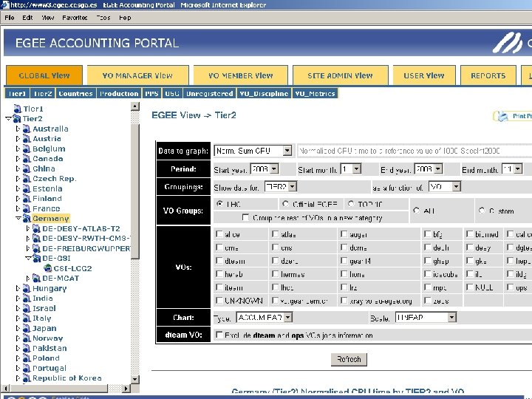Switch to VO MANAGER View tab
This screenshot has width=532, height=399.
137,75
